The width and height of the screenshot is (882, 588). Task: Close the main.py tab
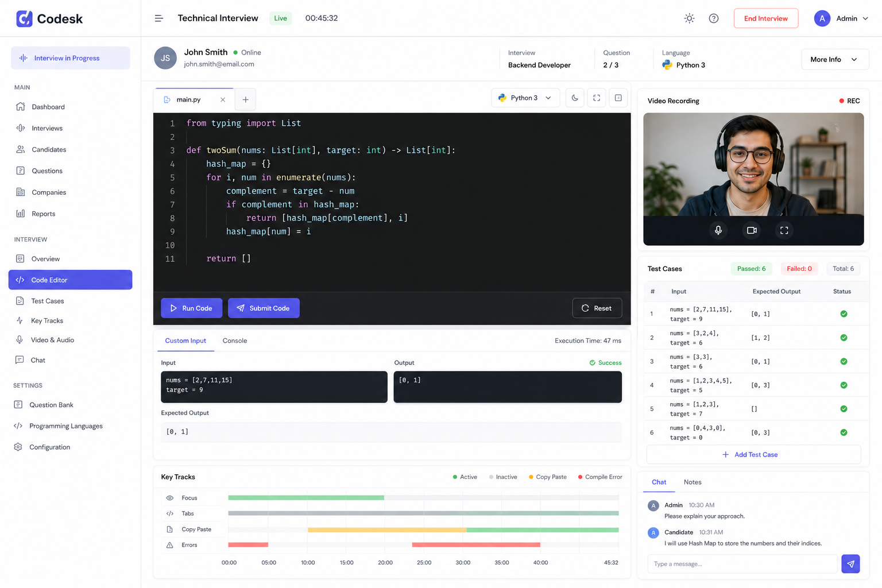point(223,99)
